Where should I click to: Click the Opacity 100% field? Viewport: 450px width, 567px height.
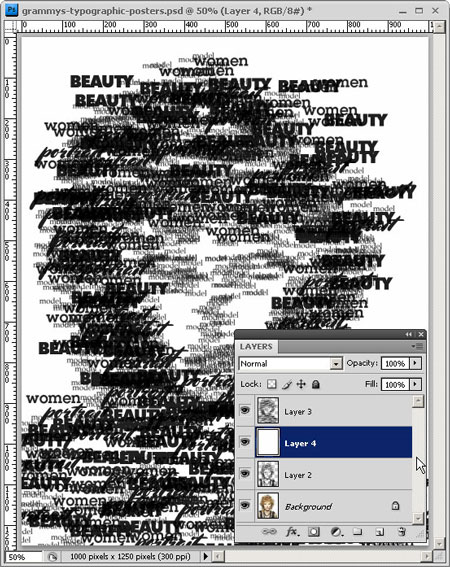coord(395,363)
